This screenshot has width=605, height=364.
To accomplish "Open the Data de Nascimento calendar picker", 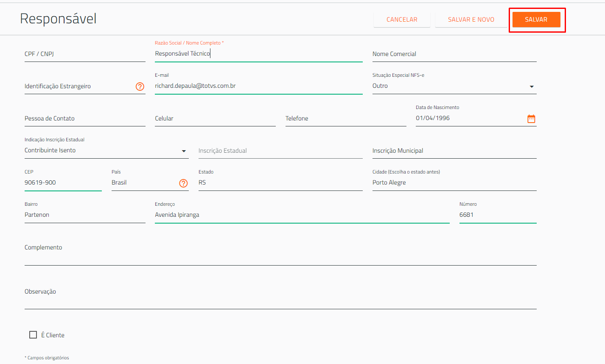I will coord(531,119).
